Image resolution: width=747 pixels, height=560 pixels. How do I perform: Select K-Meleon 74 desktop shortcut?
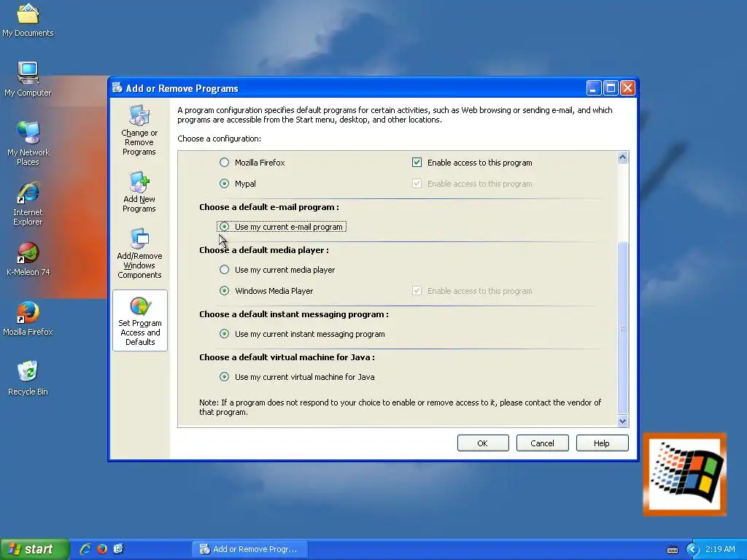coord(28,260)
